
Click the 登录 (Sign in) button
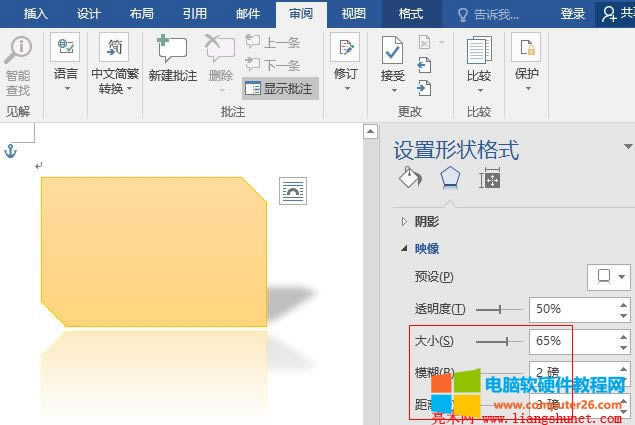point(573,14)
